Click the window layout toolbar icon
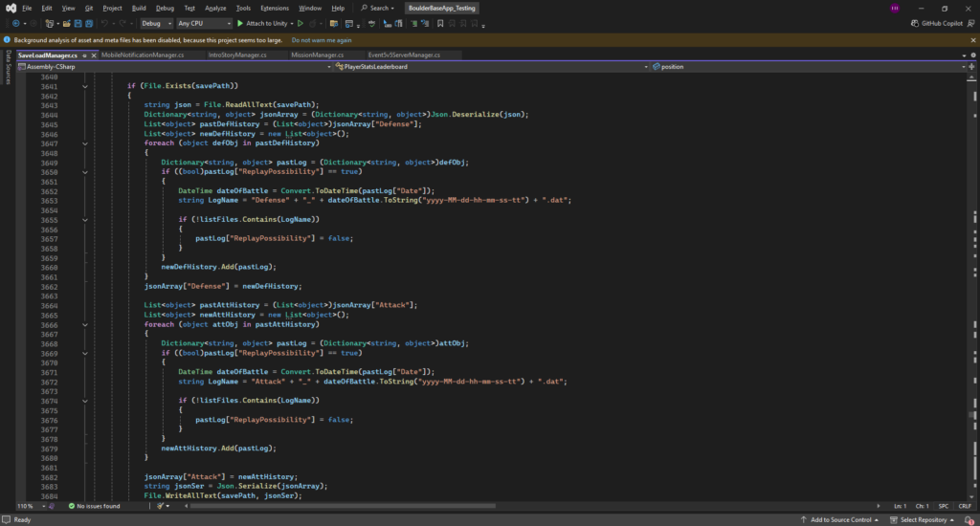The height and width of the screenshot is (526, 980). 349,24
